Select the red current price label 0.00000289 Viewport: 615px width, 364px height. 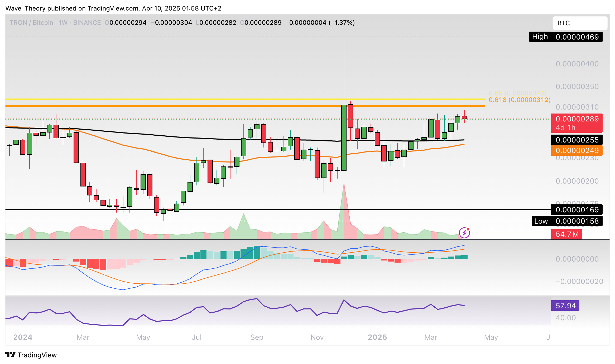click(x=577, y=119)
